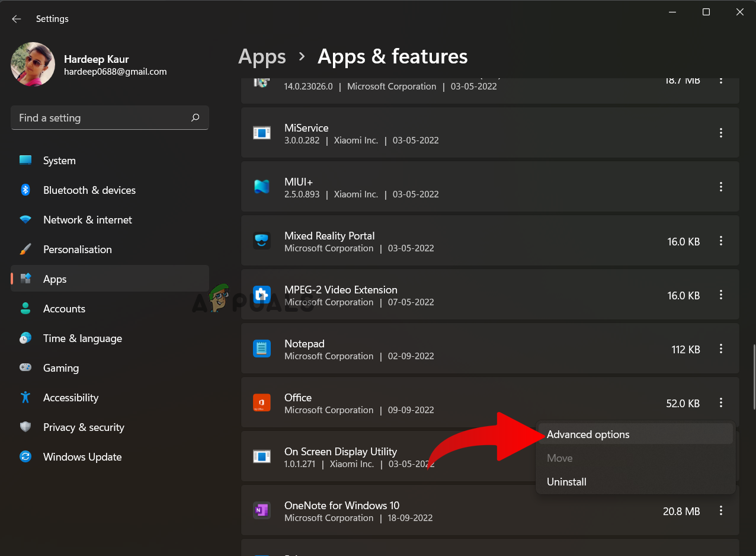Select Uninstall in the Office menu
The height and width of the screenshot is (556, 756).
pos(566,482)
